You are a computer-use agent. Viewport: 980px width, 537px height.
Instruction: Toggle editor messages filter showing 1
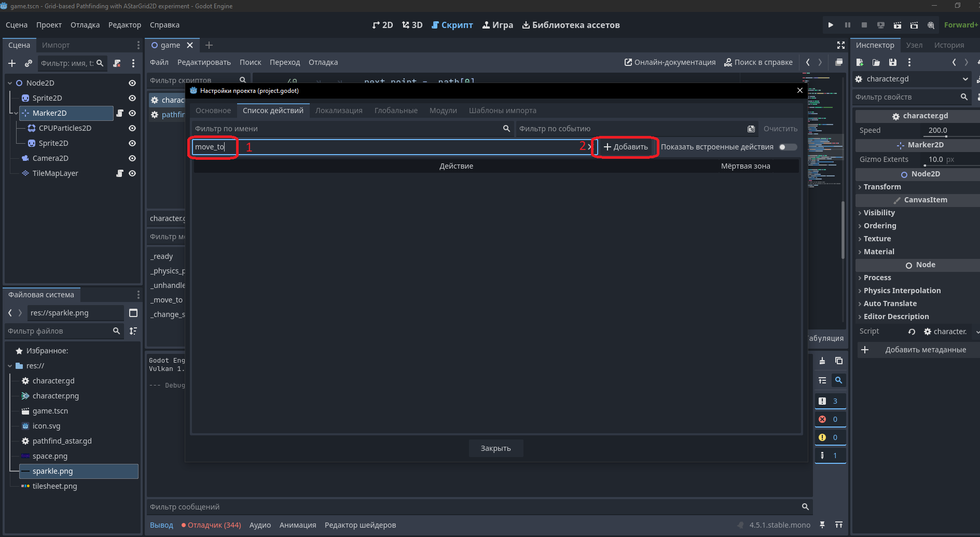click(x=830, y=456)
